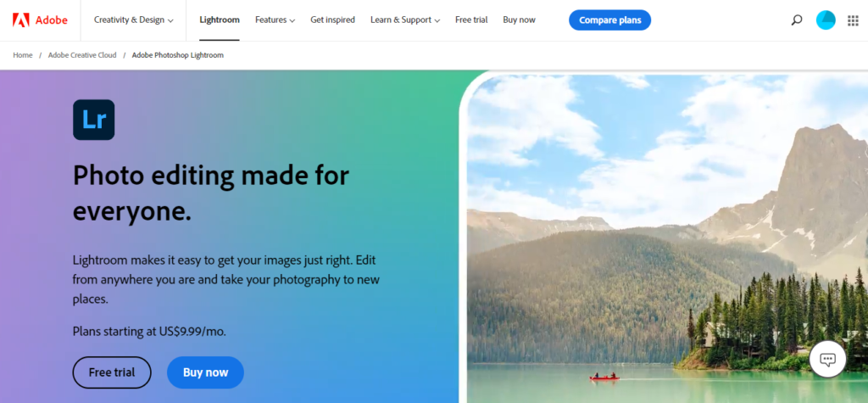Click the mountain lake hero image
The width and height of the screenshot is (868, 403).
667,238
